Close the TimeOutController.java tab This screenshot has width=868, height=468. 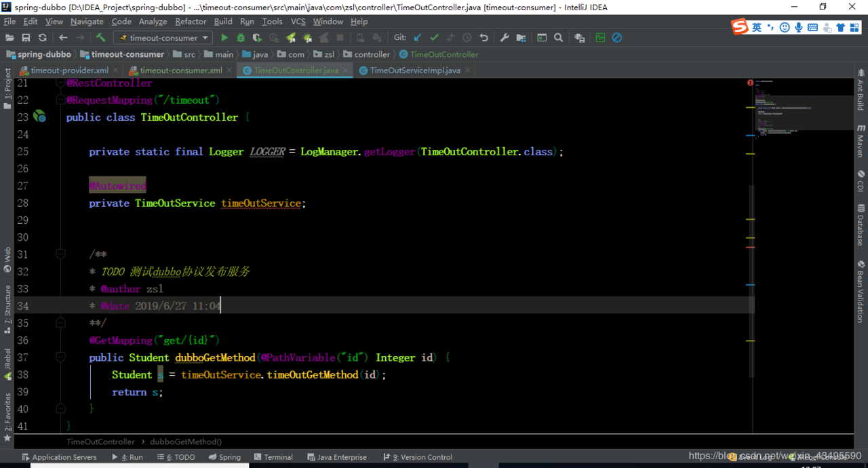(x=345, y=71)
